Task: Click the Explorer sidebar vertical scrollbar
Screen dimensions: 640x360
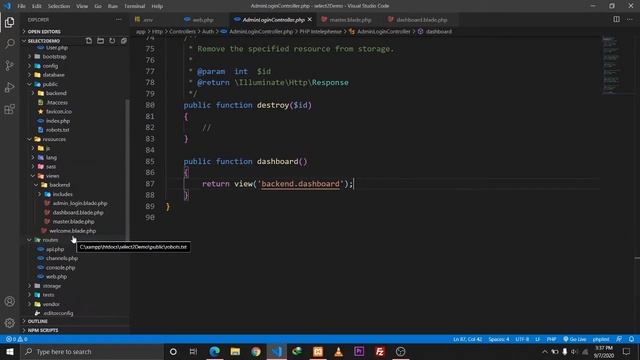Action: coord(127,169)
